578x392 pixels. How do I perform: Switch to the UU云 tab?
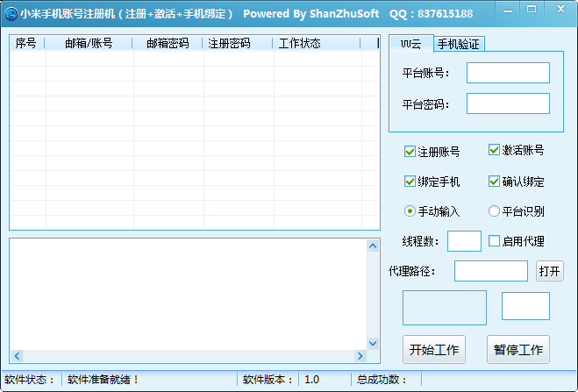tap(411, 44)
